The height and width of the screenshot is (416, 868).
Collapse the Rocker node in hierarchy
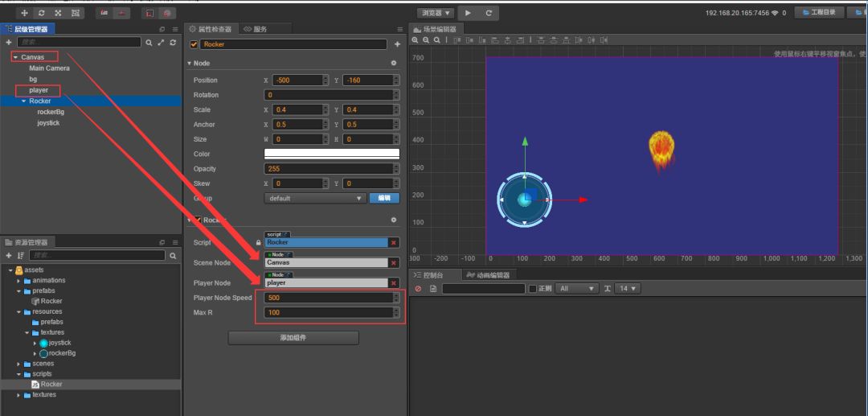24,101
